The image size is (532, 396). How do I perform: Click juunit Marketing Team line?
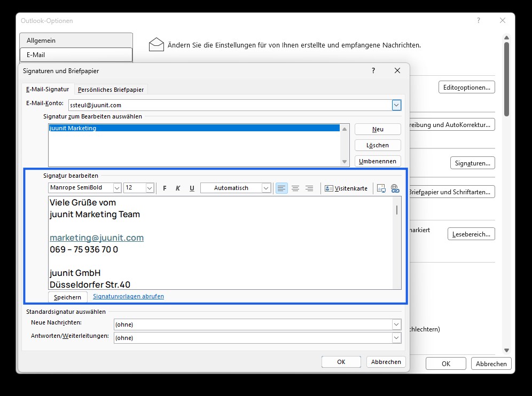[x=95, y=214]
